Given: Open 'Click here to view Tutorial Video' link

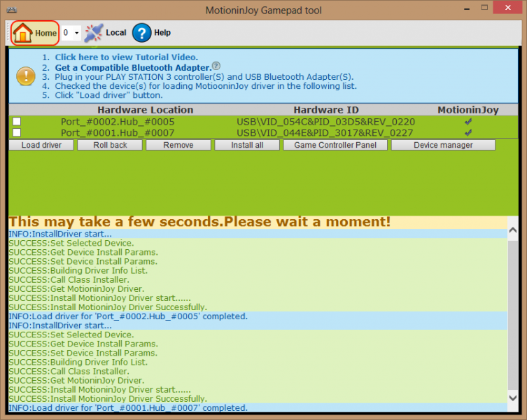Looking at the screenshot, I should pyautogui.click(x=127, y=57).
